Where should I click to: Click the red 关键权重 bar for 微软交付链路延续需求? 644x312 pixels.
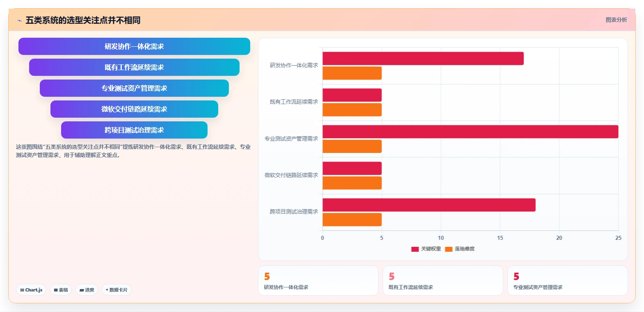pos(352,169)
